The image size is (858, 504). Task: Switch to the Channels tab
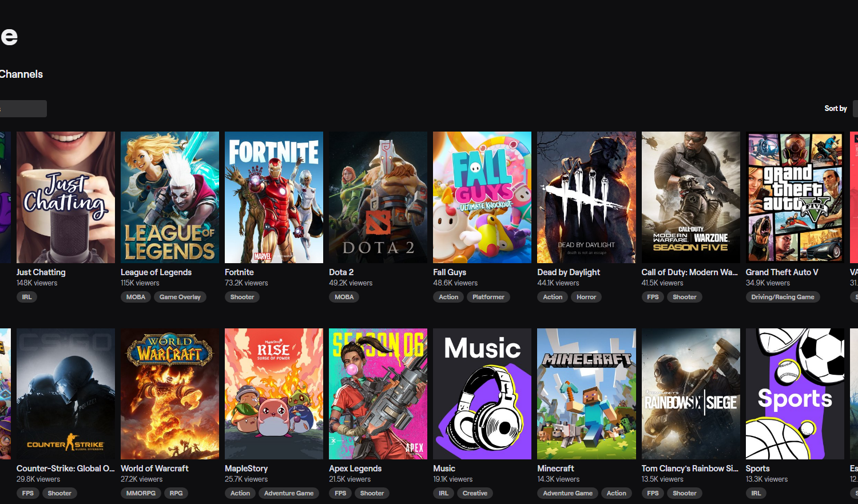(x=21, y=74)
